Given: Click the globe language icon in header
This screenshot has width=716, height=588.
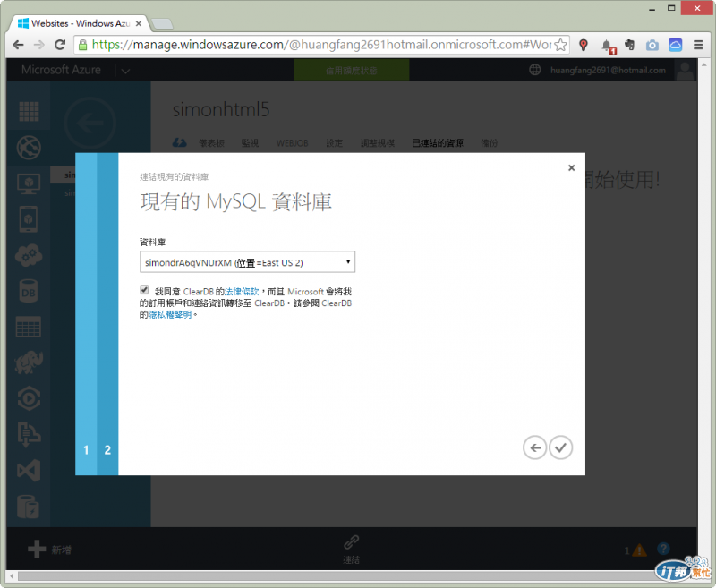Looking at the screenshot, I should click(534, 70).
